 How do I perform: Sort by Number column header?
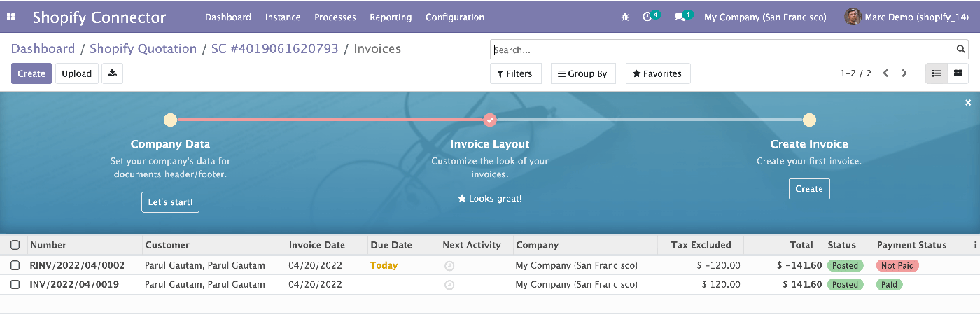click(x=84, y=245)
